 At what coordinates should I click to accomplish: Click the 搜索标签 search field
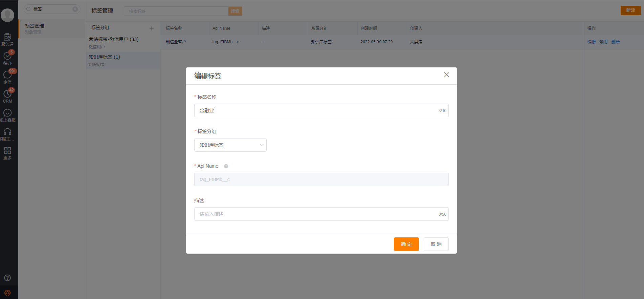[176, 11]
